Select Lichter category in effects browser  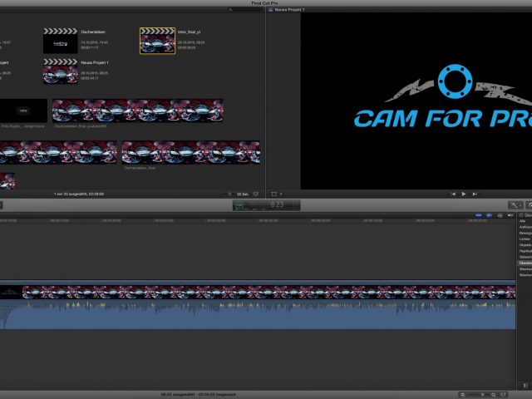pos(525,239)
